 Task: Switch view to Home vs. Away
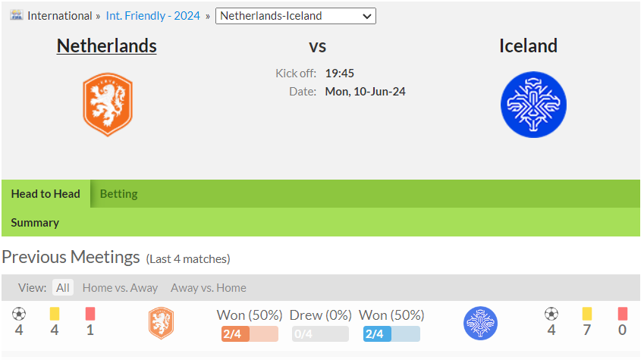pyautogui.click(x=120, y=288)
